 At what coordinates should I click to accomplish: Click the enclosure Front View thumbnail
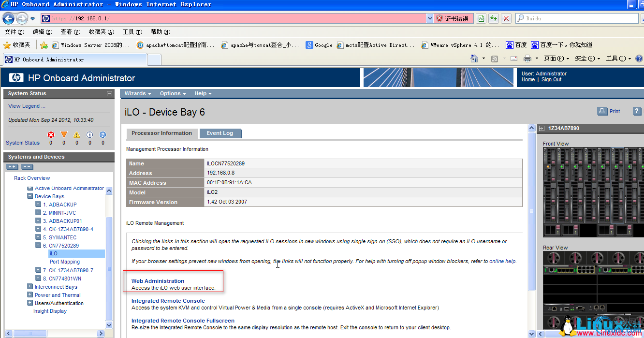pos(593,192)
